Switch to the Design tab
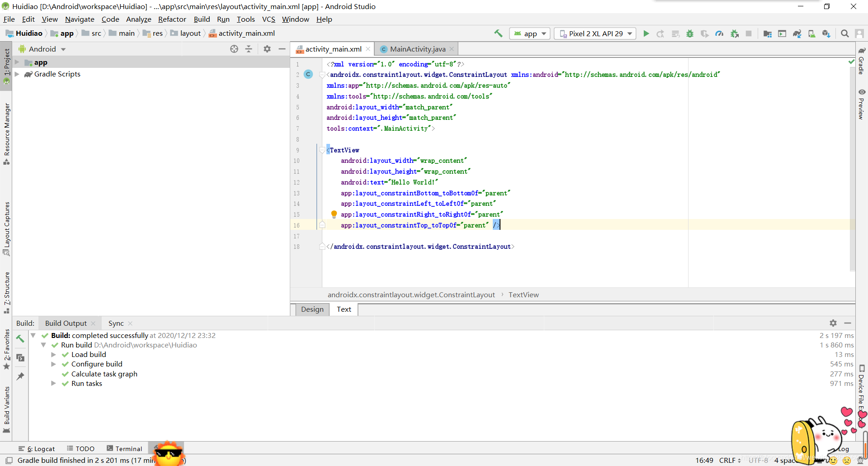 tap(312, 309)
